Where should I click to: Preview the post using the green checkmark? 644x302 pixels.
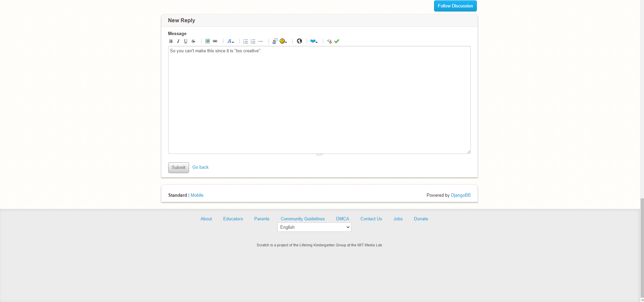click(337, 41)
